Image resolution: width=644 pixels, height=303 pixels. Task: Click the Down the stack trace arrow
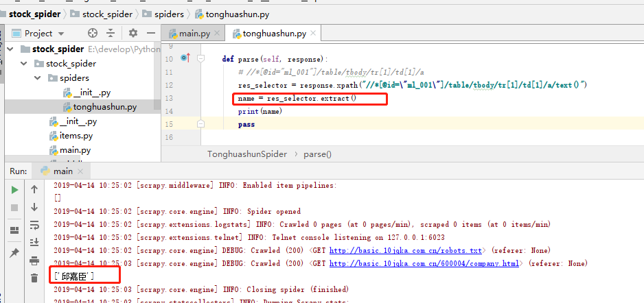click(x=34, y=207)
